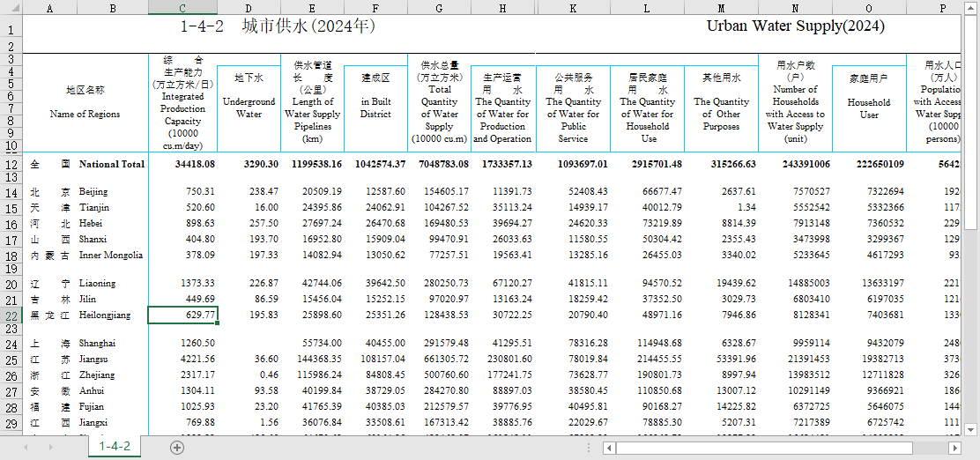Click previous sheet navigation arrow
The image size is (980, 460).
tap(26, 448)
